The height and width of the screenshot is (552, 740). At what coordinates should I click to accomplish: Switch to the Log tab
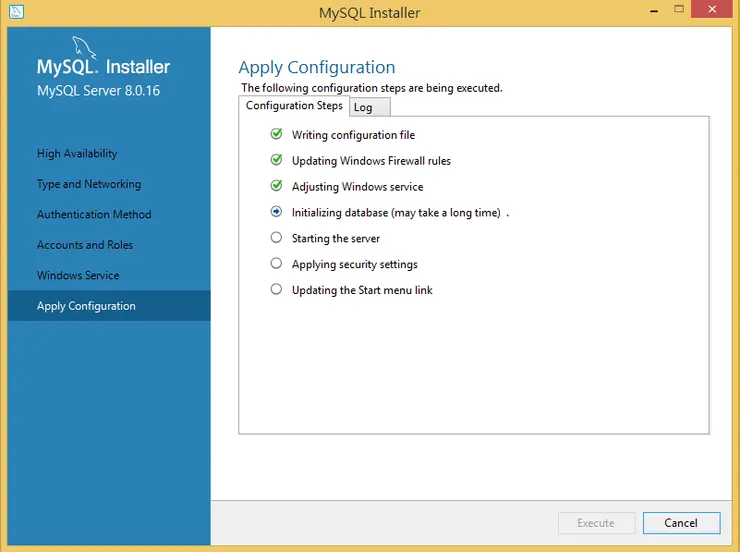click(364, 107)
